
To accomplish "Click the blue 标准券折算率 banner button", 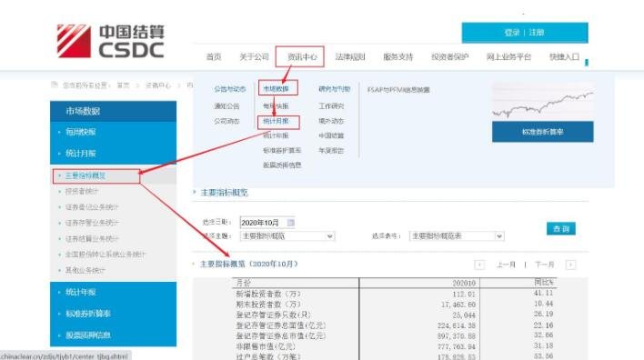I will pos(542,132).
